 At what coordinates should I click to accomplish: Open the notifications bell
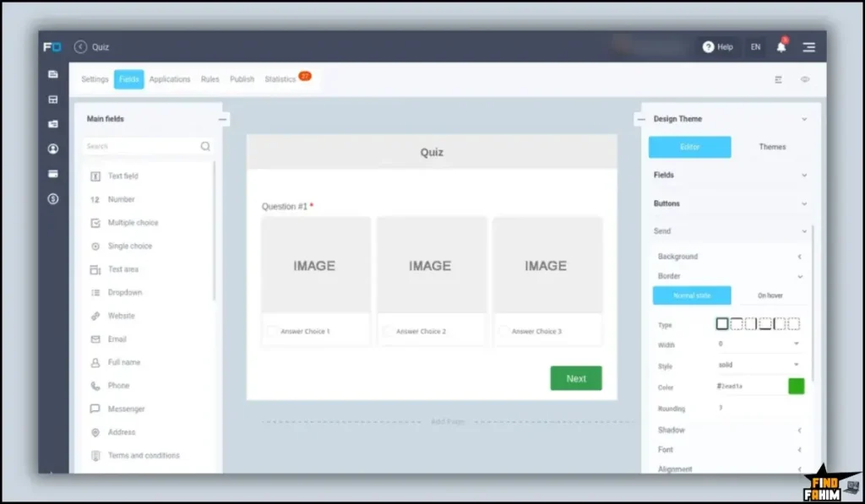781,47
